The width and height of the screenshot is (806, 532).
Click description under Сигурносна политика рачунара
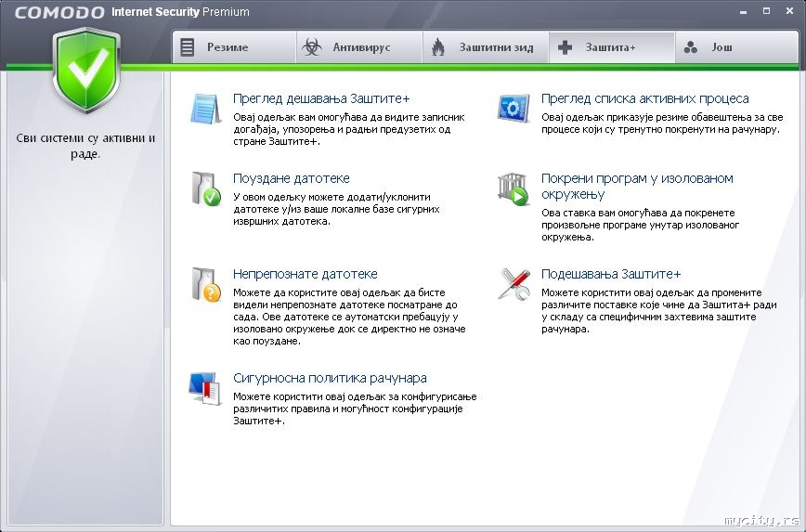355,409
